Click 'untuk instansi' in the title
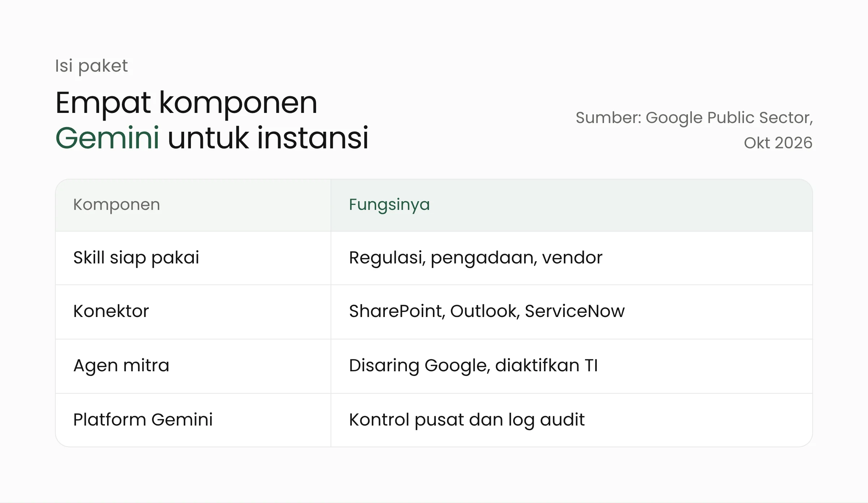Viewport: 868px width, 503px height. (268, 138)
